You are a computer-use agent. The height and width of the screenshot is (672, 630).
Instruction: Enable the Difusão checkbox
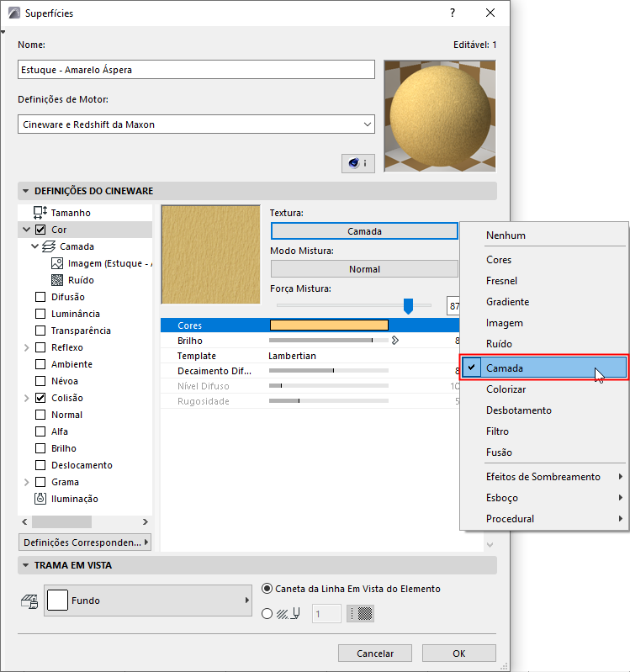[40, 297]
